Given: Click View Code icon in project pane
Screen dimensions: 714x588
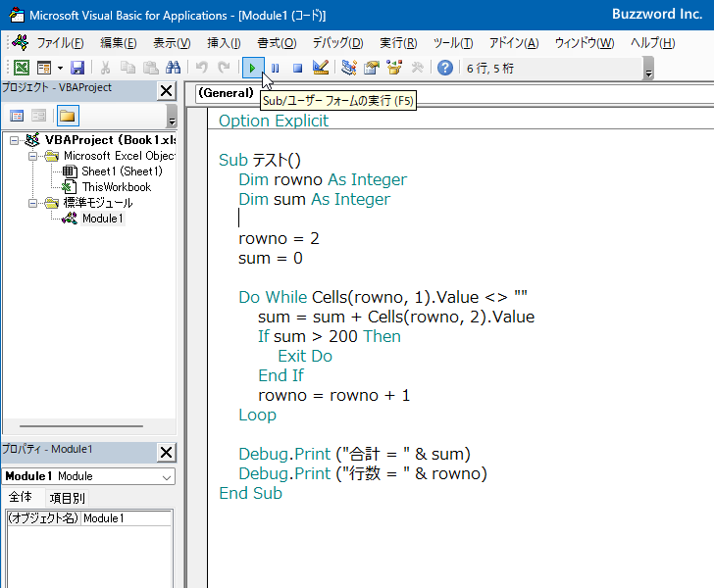Looking at the screenshot, I should (17, 116).
